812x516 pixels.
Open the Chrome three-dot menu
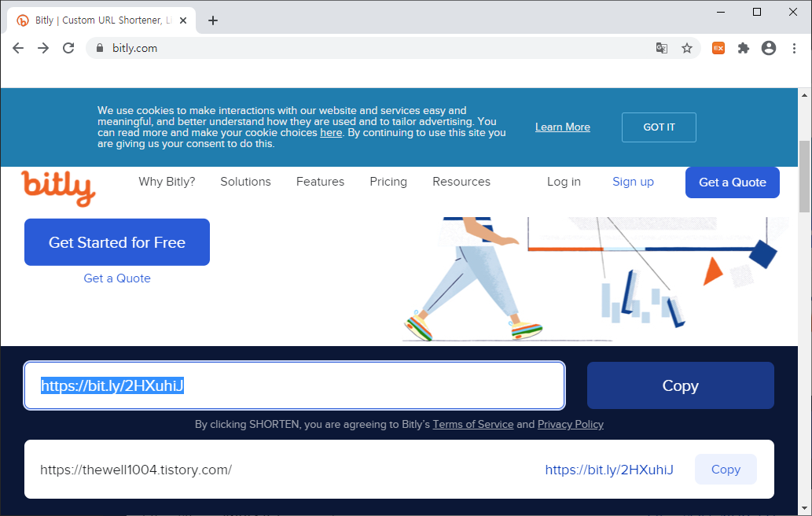click(x=794, y=48)
